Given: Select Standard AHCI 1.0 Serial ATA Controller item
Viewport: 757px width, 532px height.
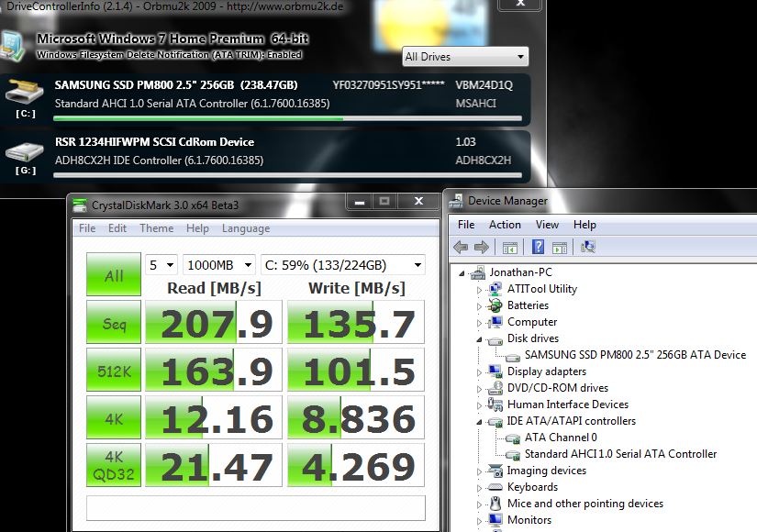Looking at the screenshot, I should 621,454.
